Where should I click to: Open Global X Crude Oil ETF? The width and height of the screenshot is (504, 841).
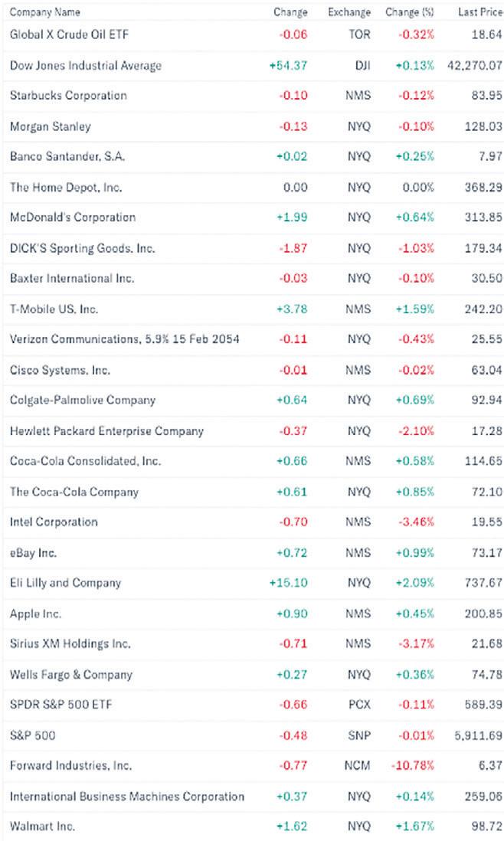pyautogui.click(x=68, y=35)
